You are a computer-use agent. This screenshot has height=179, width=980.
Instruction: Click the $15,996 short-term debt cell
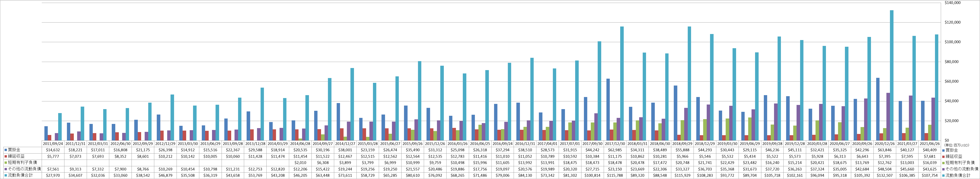tap(480, 163)
